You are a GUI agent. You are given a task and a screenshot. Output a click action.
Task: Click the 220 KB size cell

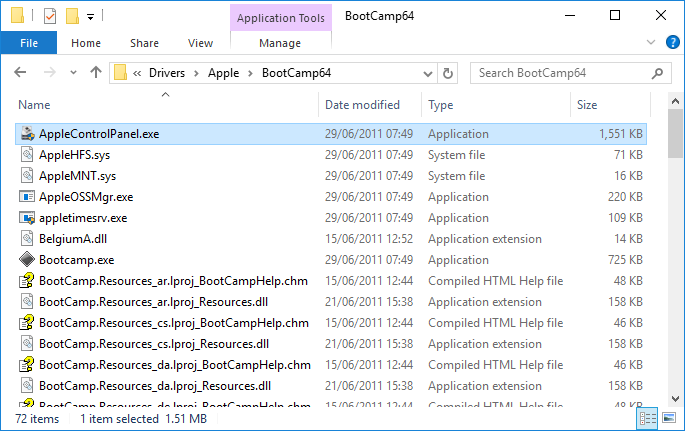[625, 197]
